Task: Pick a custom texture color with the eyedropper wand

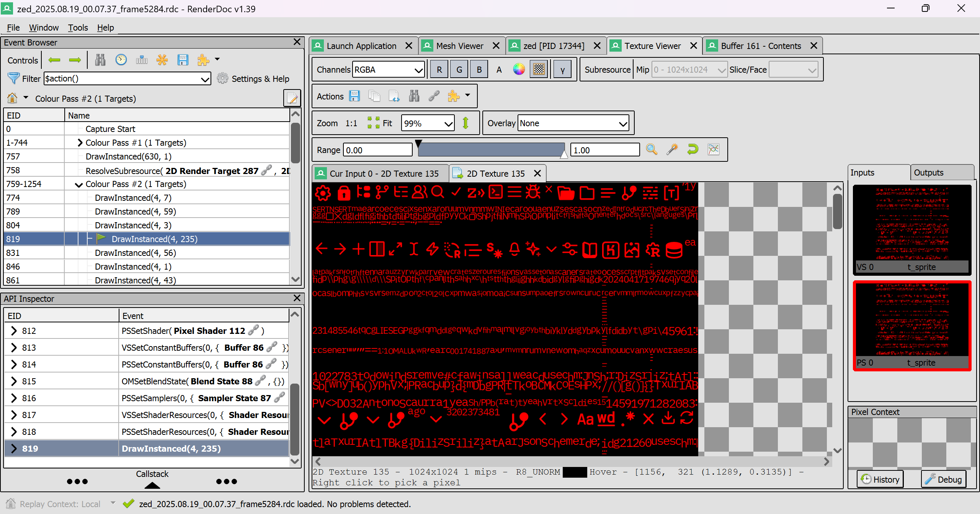Action: (x=673, y=150)
